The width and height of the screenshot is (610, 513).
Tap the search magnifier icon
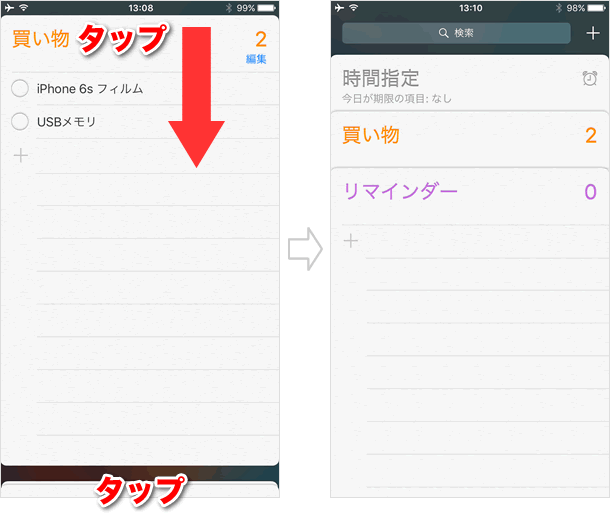(443, 33)
